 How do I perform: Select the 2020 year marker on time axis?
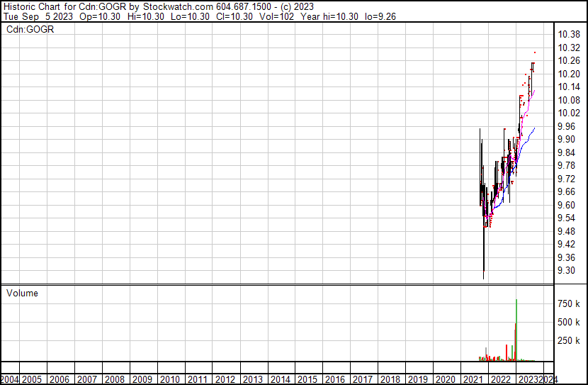coord(445,379)
